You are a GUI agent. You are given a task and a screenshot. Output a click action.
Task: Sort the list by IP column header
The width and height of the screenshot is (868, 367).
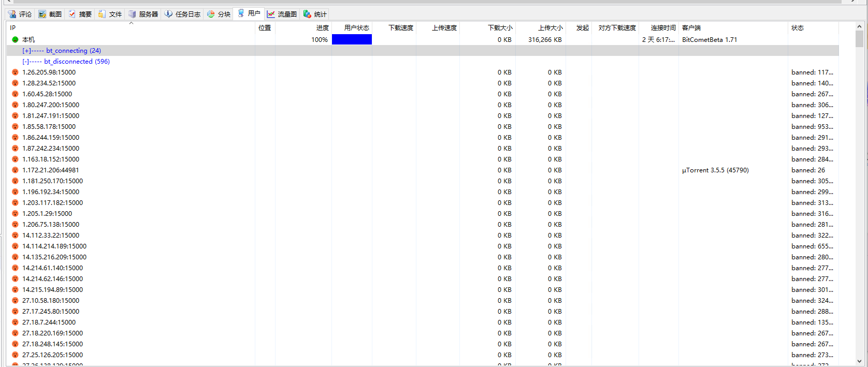[13, 28]
